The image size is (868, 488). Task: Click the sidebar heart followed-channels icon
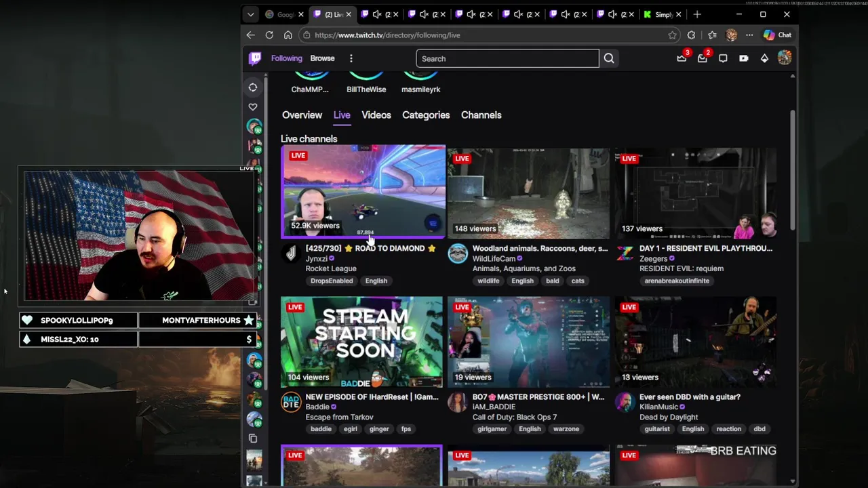[253, 107]
